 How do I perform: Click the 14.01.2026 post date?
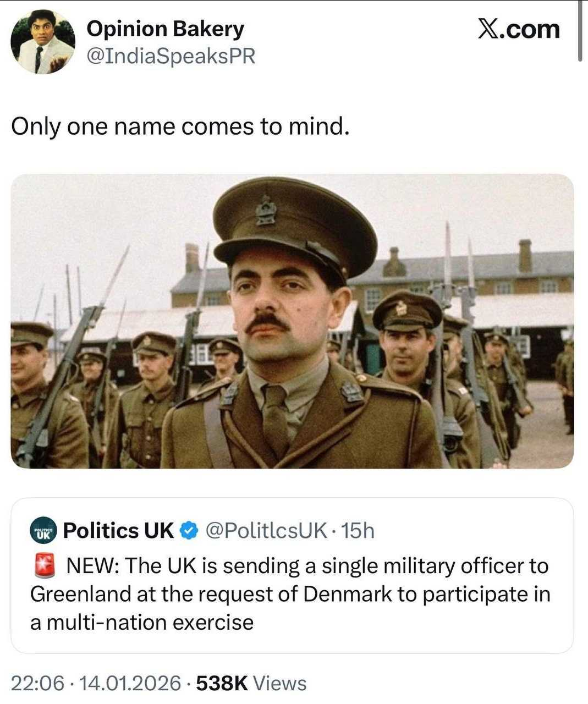(x=130, y=683)
